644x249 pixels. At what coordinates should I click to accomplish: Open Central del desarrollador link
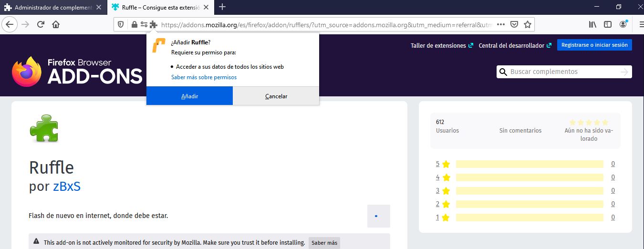515,46
